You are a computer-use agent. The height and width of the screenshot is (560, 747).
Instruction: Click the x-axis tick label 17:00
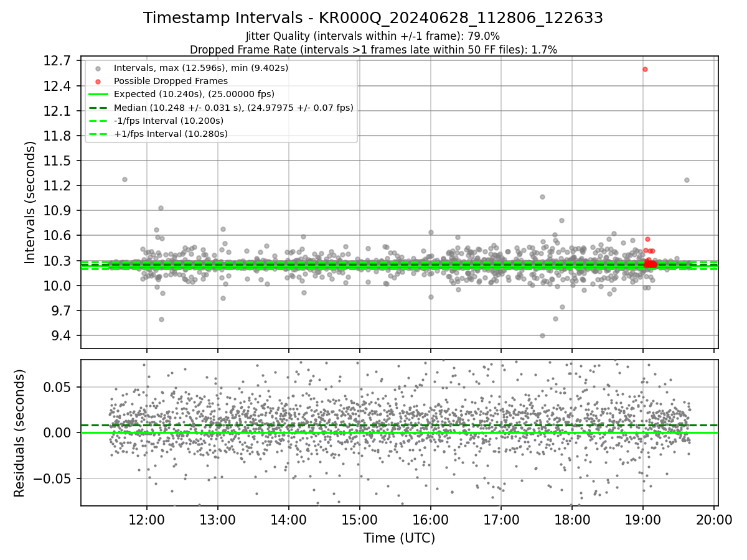(501, 520)
